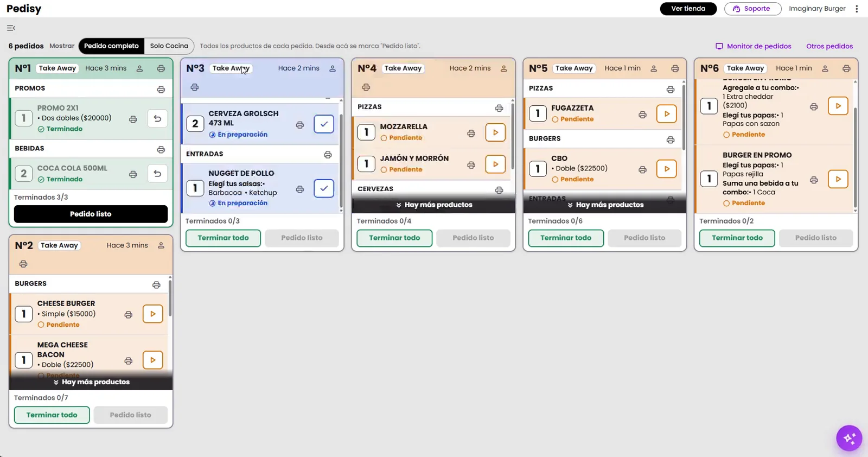Collapse the sidebar menu icon
Image resolution: width=868 pixels, height=457 pixels.
coord(11,28)
